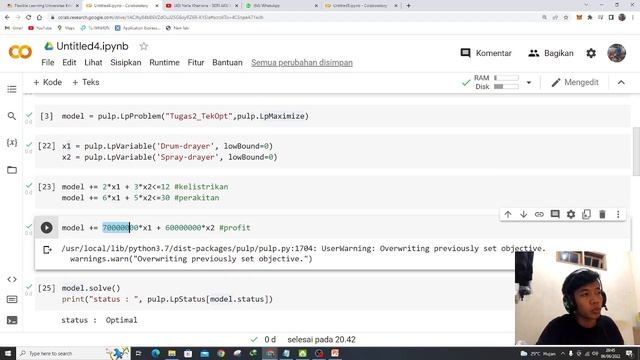Open the Windows Start menu
This screenshot has height=360, width=640.
8,353
